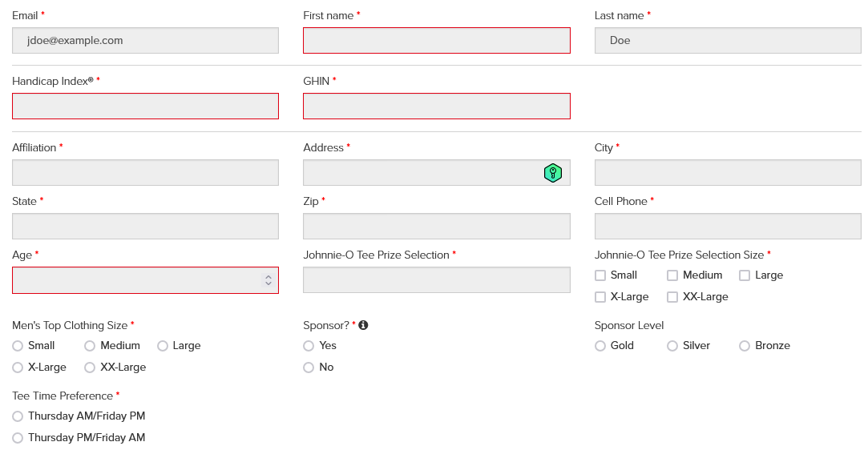Tick the XX-Large tee prize size checkbox
868x454 pixels.
672,297
